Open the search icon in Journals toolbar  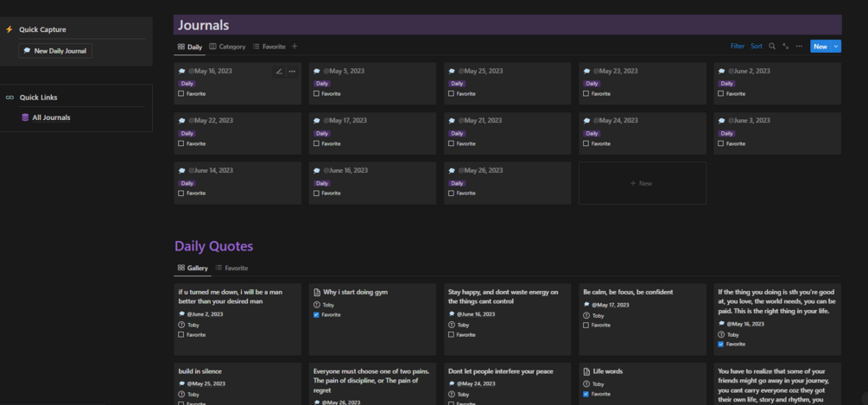pos(771,47)
